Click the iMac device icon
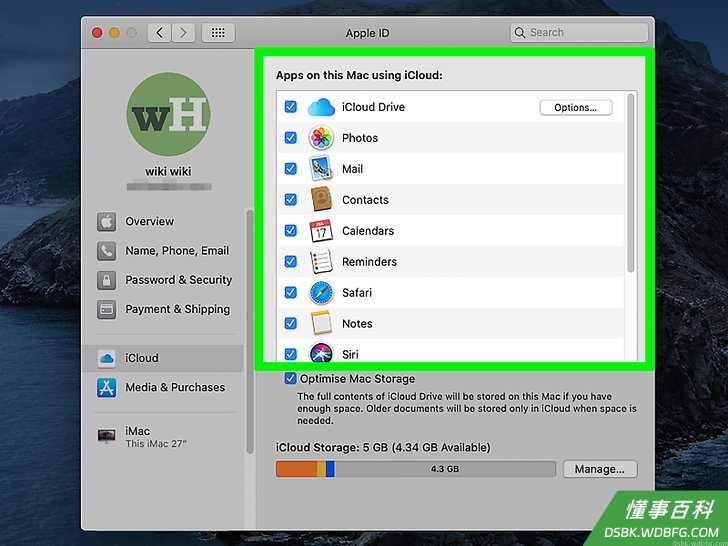Screen dimensions: 728x546 106,436
